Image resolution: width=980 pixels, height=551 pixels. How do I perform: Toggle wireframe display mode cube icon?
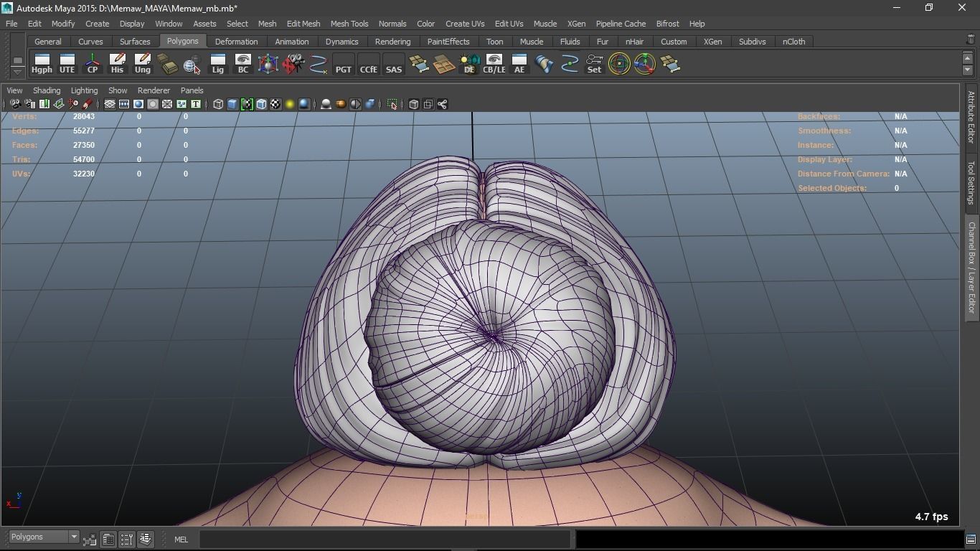[x=218, y=104]
